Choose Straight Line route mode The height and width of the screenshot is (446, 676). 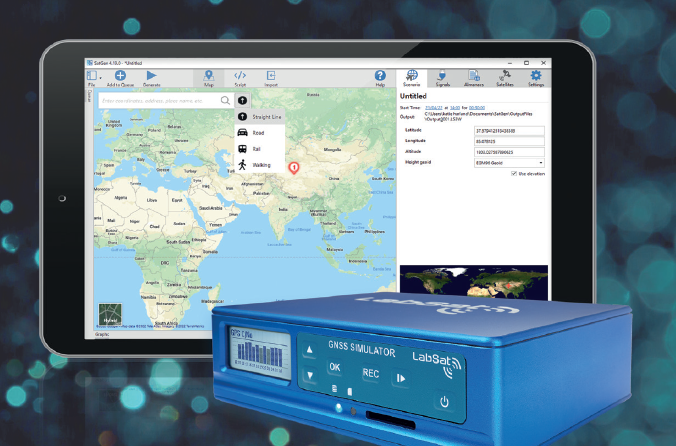point(260,117)
